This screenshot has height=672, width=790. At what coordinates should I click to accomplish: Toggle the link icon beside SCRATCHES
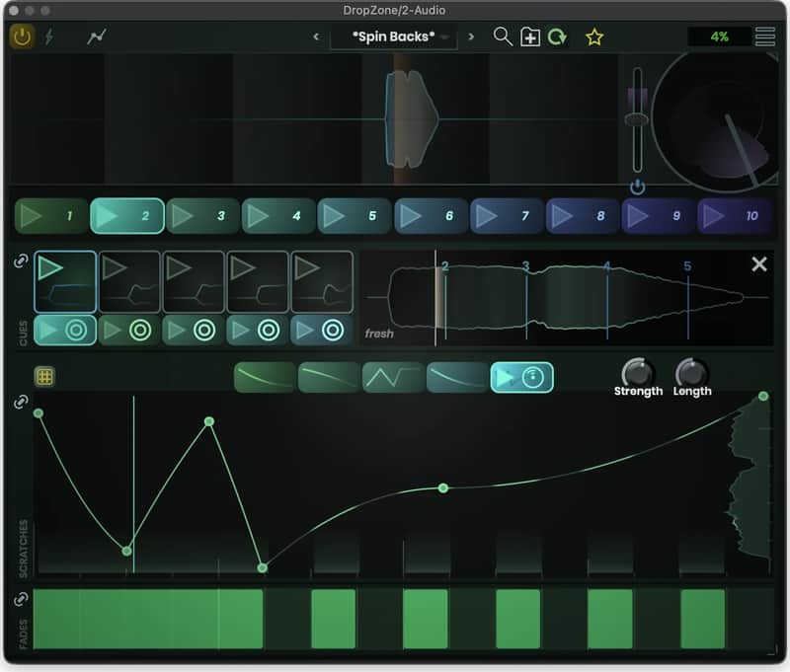pos(21,402)
